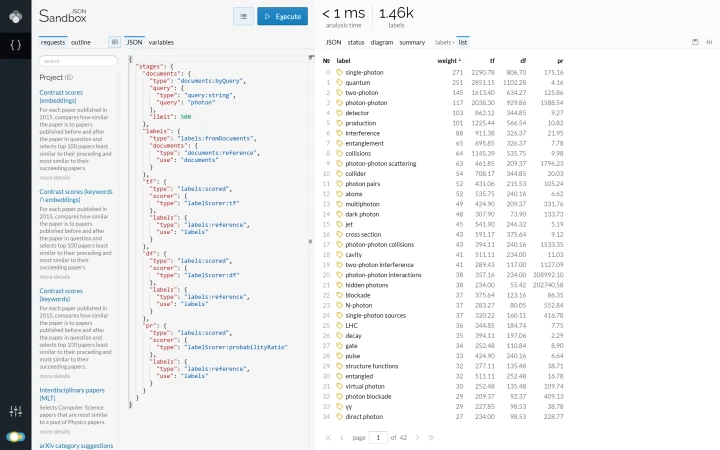Click the tag icon for entanglement

339,143
